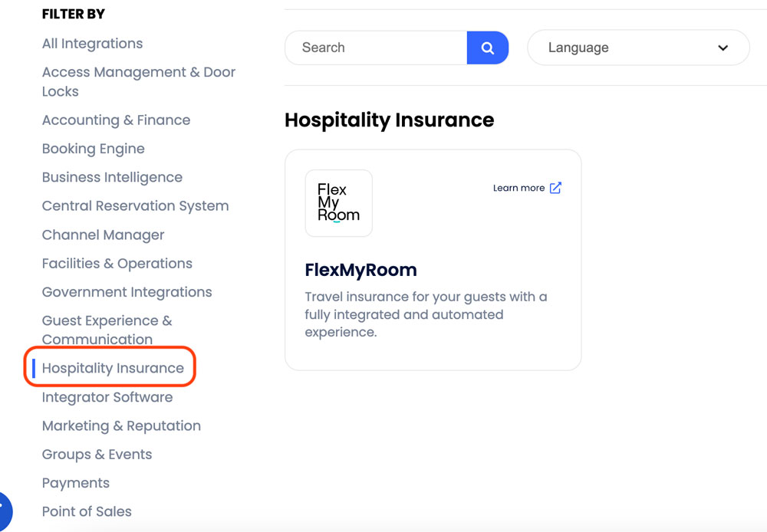The width and height of the screenshot is (767, 532).
Task: Click the FILTER BY heading
Action: coord(74,14)
